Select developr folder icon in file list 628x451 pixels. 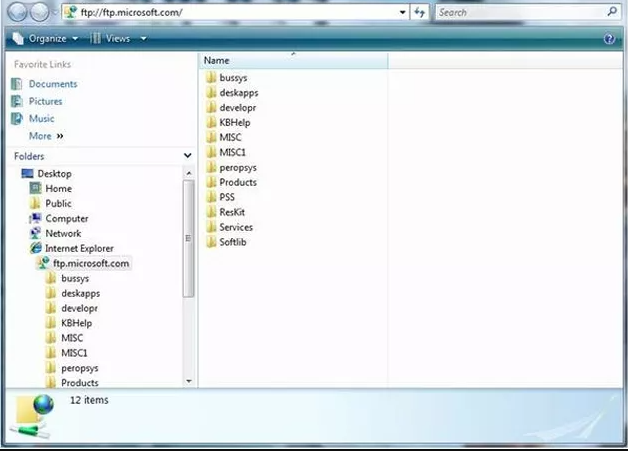pos(211,108)
